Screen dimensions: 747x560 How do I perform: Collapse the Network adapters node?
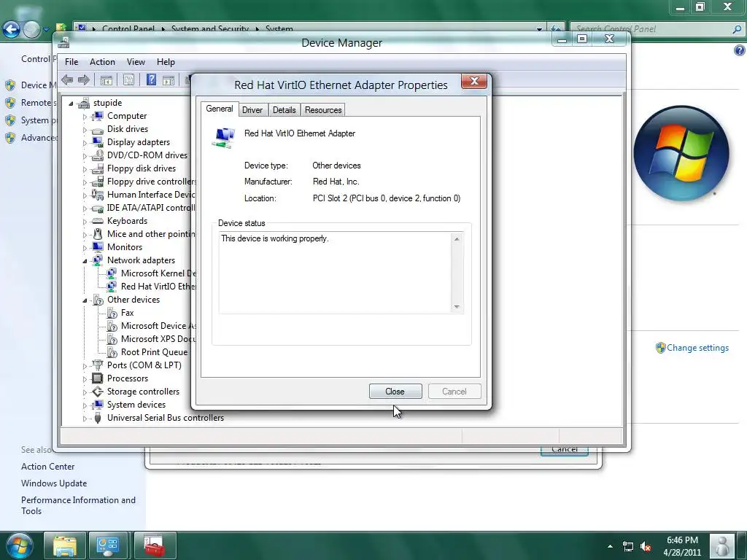(85, 261)
